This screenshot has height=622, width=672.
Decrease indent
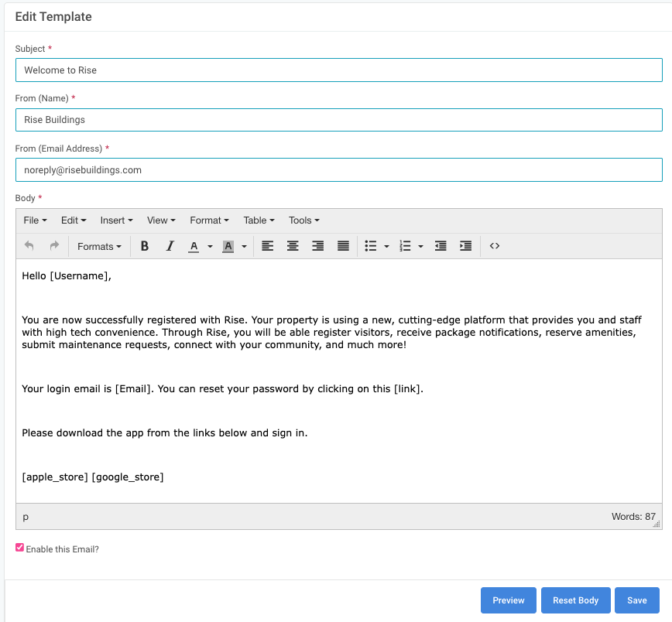tap(441, 246)
